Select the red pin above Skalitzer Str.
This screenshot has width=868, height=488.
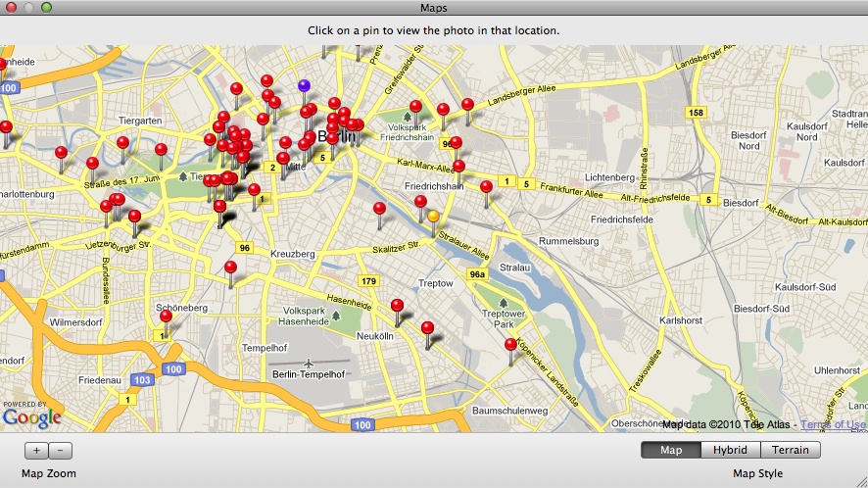(x=379, y=209)
